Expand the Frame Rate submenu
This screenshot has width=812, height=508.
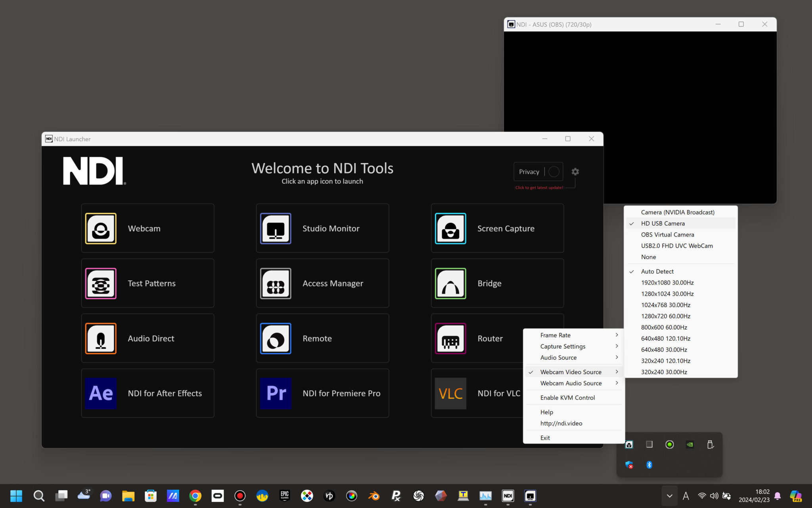(555, 335)
